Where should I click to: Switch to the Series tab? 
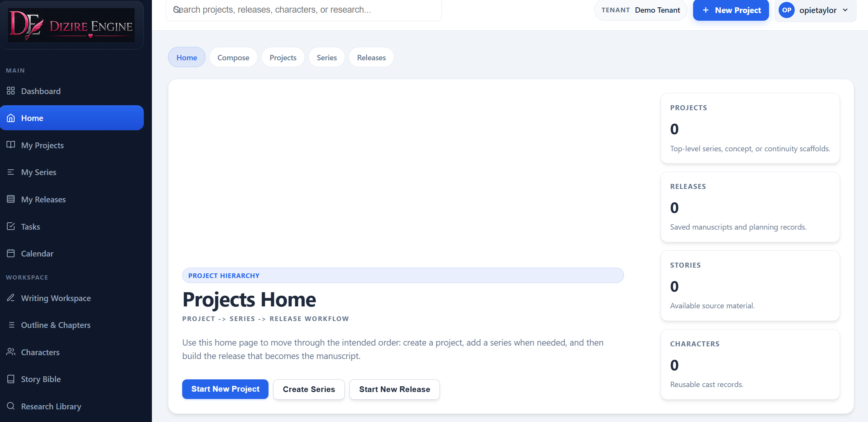coord(327,57)
